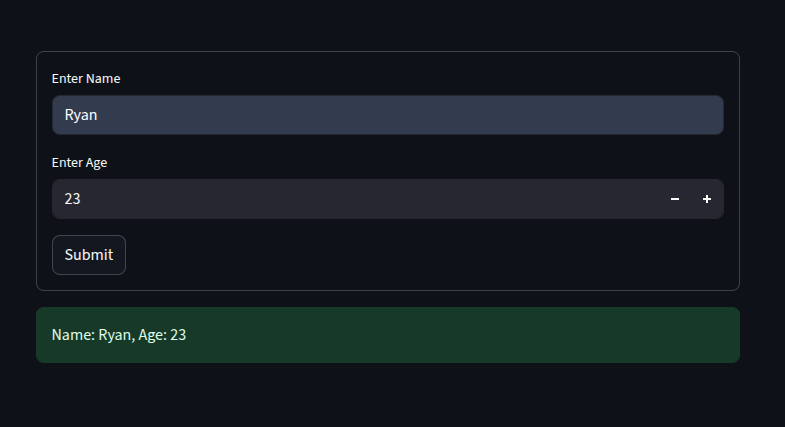Place cursor on the value 23 in age field
The height and width of the screenshot is (427, 785).
pyautogui.click(x=72, y=199)
